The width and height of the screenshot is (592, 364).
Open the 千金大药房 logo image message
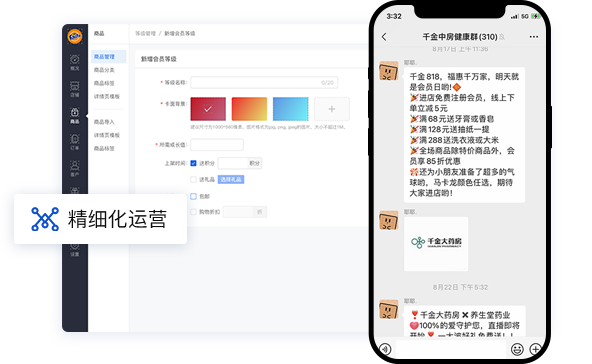tap(436, 244)
